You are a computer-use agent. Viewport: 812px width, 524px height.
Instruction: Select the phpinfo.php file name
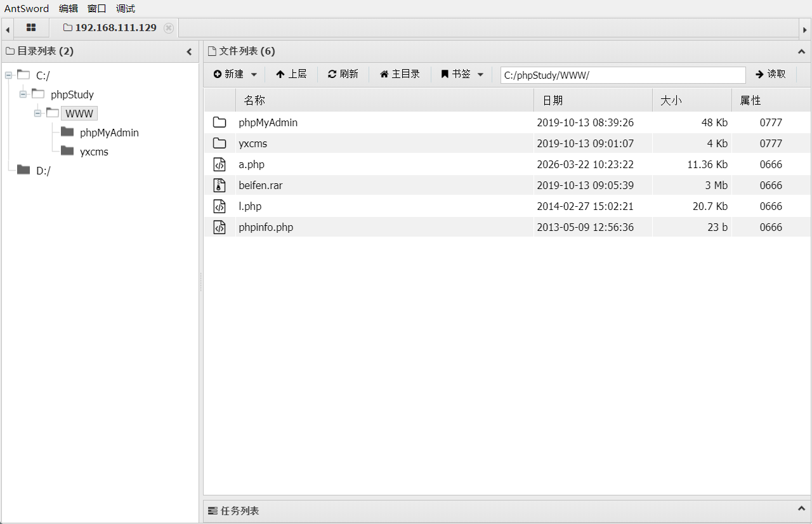pos(266,227)
